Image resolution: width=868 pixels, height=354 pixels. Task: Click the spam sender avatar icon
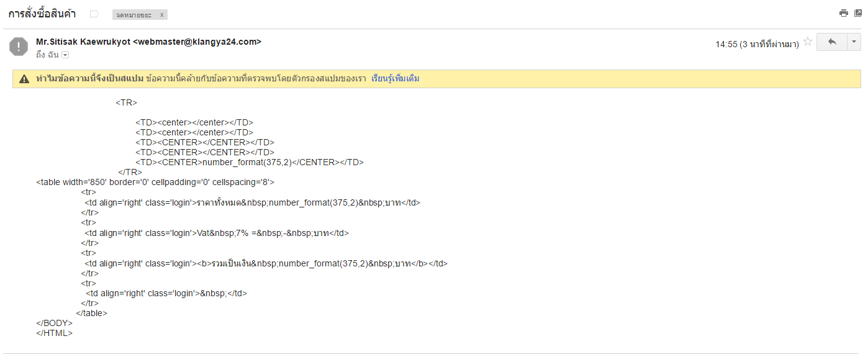tap(19, 47)
